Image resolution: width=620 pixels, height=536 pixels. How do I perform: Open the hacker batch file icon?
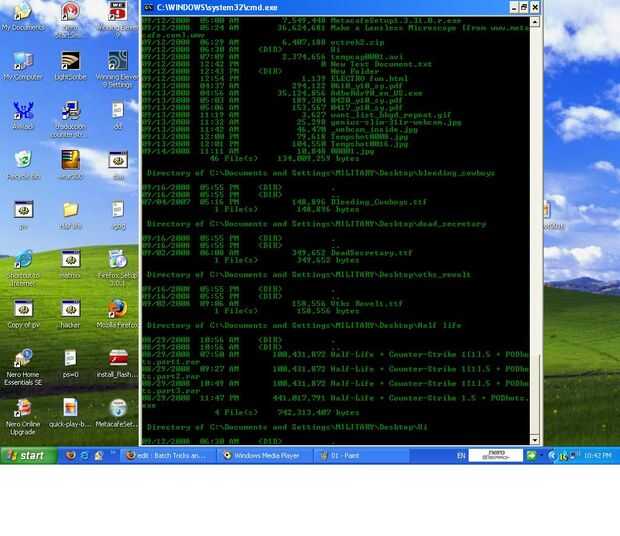[70, 314]
